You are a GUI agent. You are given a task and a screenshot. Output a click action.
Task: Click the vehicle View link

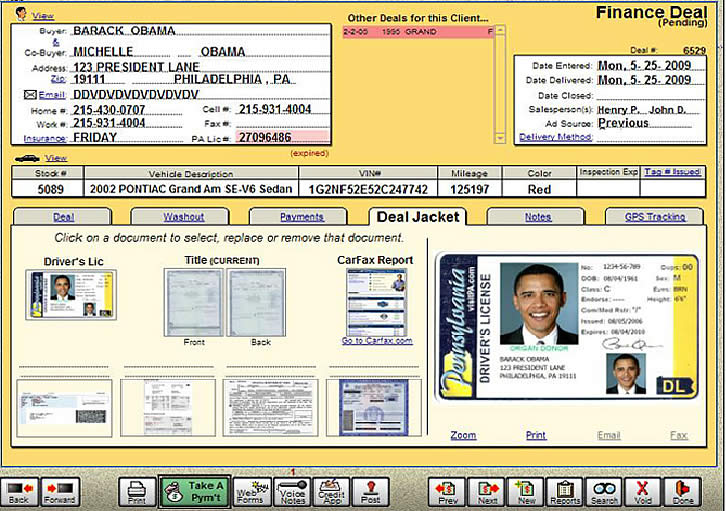56,158
